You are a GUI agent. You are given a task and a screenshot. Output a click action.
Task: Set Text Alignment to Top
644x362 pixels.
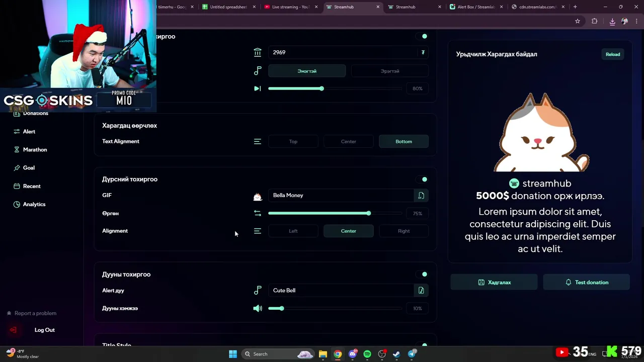pyautogui.click(x=293, y=141)
